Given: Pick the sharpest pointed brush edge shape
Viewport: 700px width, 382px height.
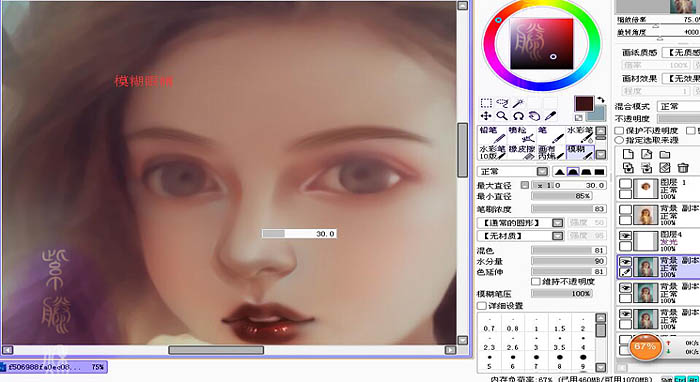Looking at the screenshot, I should coord(559,171).
